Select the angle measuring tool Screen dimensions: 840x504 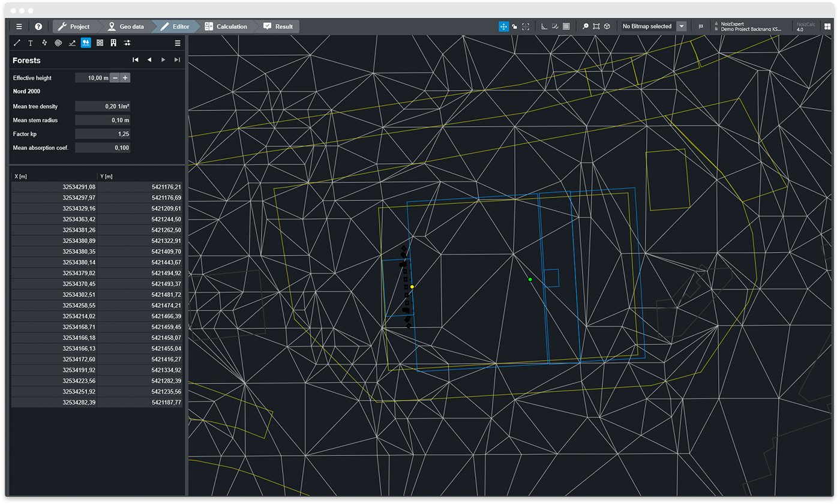(544, 26)
